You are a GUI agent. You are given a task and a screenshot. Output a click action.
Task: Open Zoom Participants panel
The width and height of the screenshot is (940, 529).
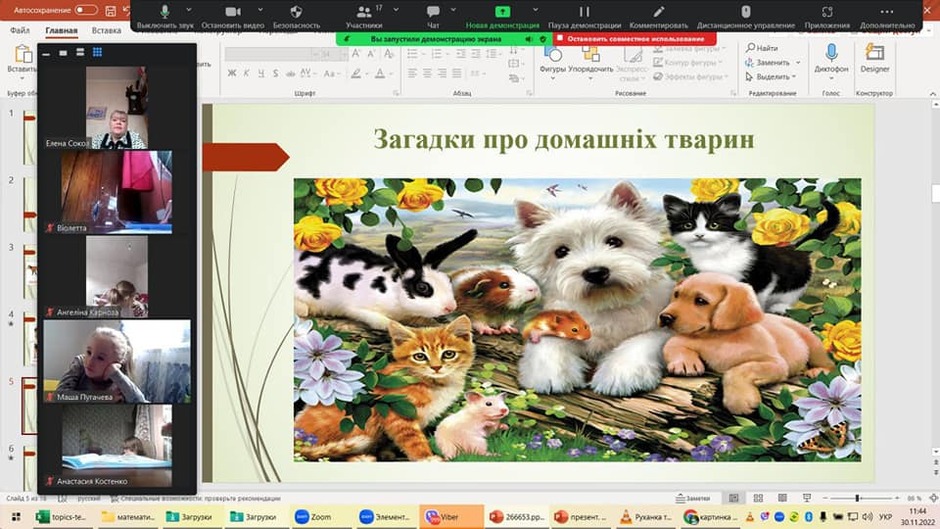[x=364, y=16]
